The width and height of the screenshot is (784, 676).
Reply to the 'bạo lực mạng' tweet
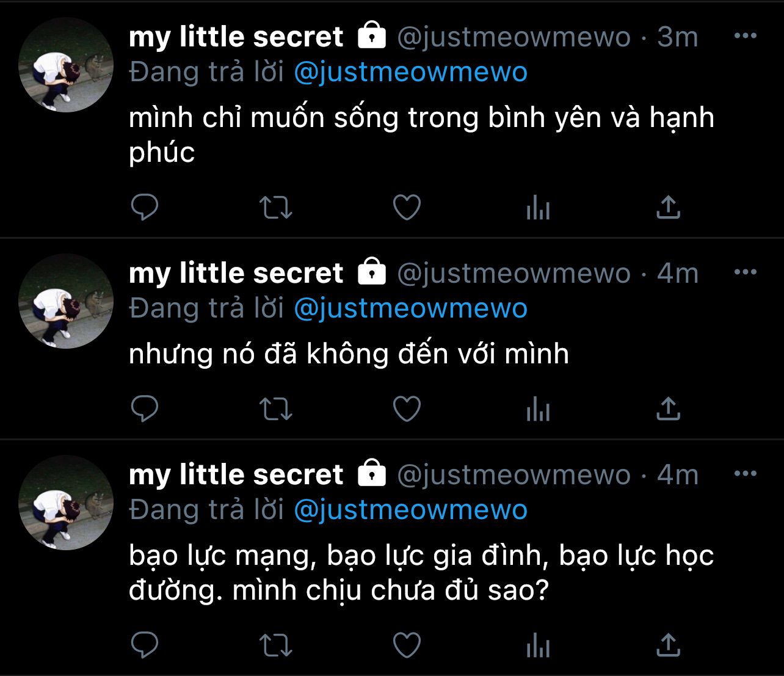tap(145, 645)
